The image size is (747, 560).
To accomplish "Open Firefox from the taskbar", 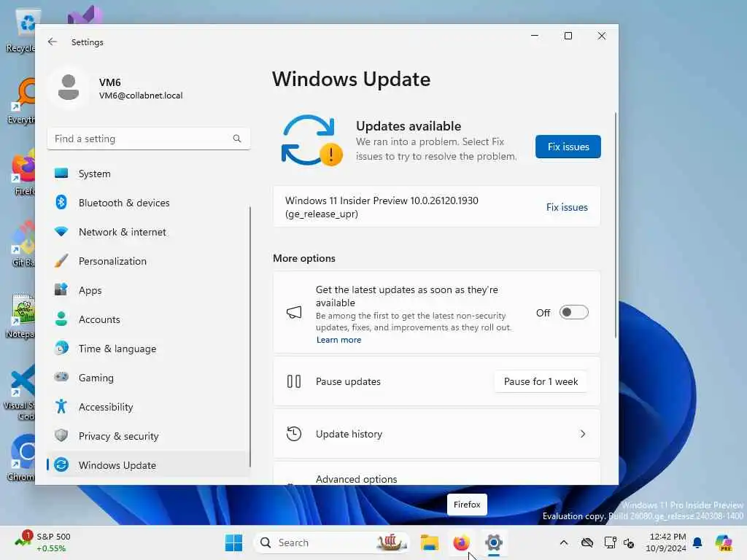I will (461, 542).
